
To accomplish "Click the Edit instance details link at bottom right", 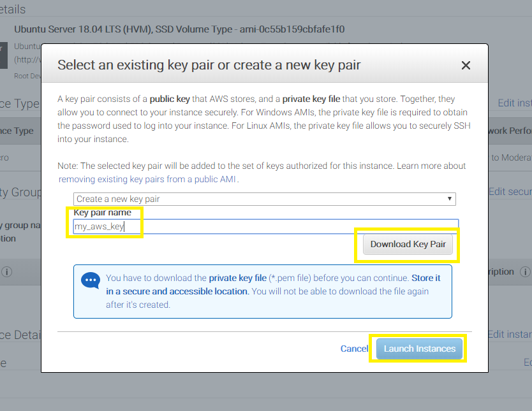I will tap(512, 334).
